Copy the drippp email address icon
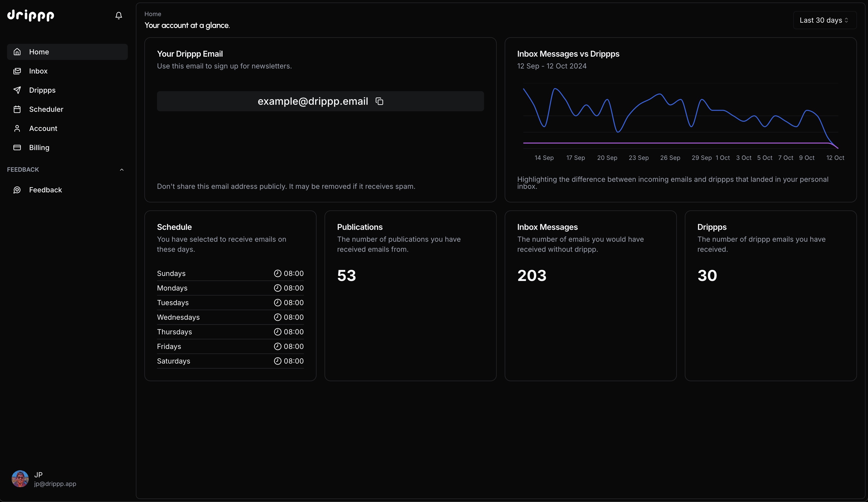This screenshot has width=868, height=502. click(379, 101)
